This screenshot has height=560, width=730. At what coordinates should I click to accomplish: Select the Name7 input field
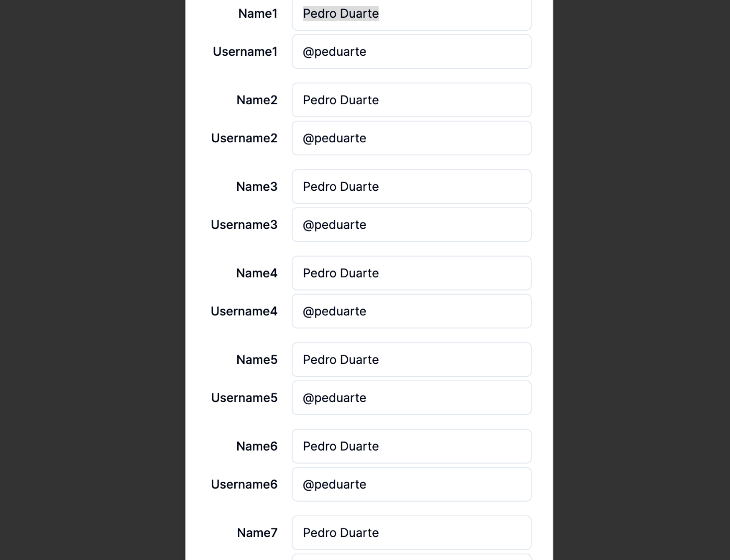click(x=411, y=533)
